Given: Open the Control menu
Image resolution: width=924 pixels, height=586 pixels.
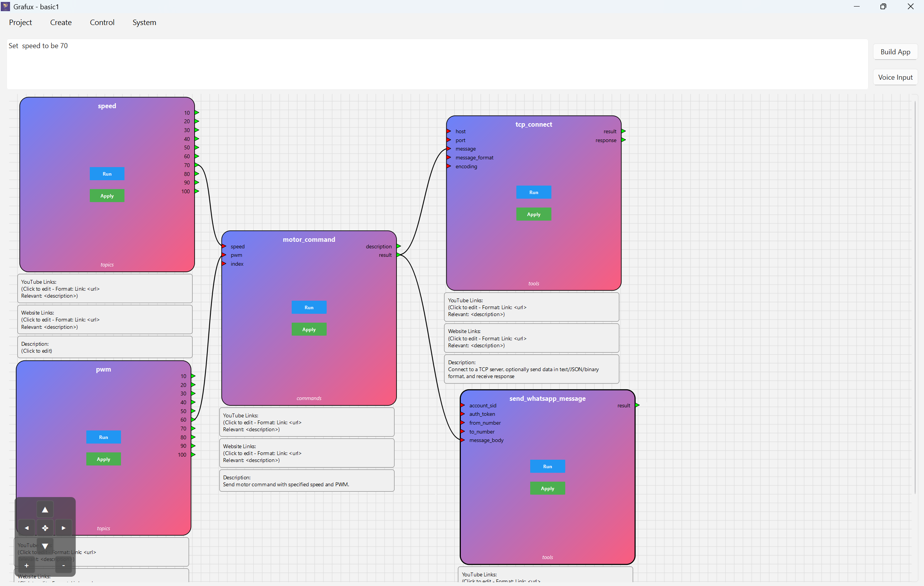Looking at the screenshot, I should click(102, 22).
